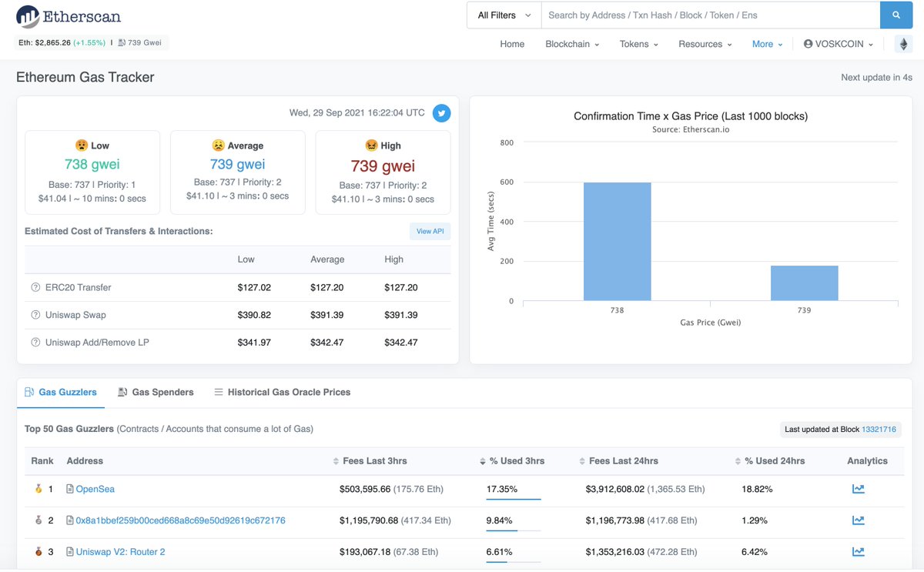This screenshot has width=924, height=572.
Task: Expand the All Filters dropdown
Action: pyautogui.click(x=504, y=15)
